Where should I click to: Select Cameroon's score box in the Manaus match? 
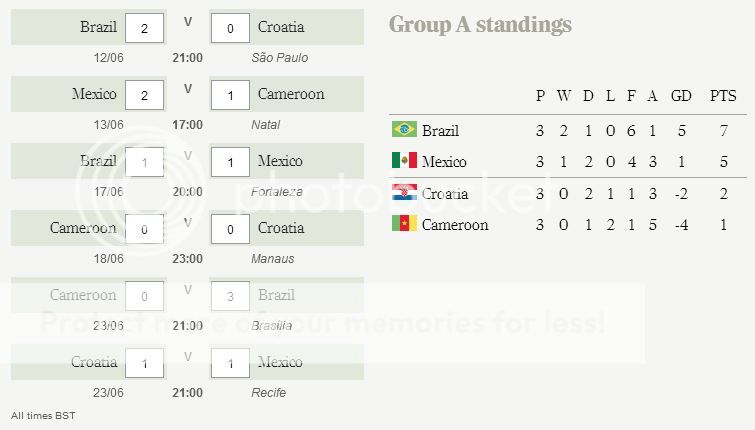tap(145, 229)
